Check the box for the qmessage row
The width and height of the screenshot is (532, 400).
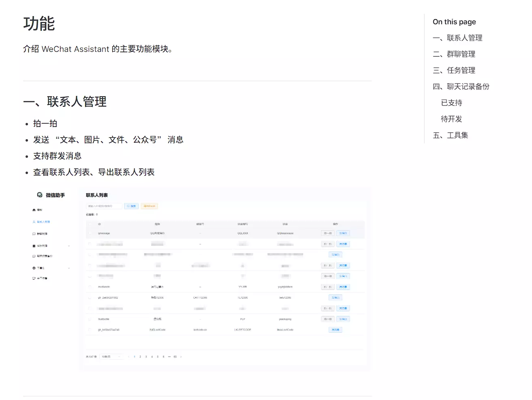[90, 233]
